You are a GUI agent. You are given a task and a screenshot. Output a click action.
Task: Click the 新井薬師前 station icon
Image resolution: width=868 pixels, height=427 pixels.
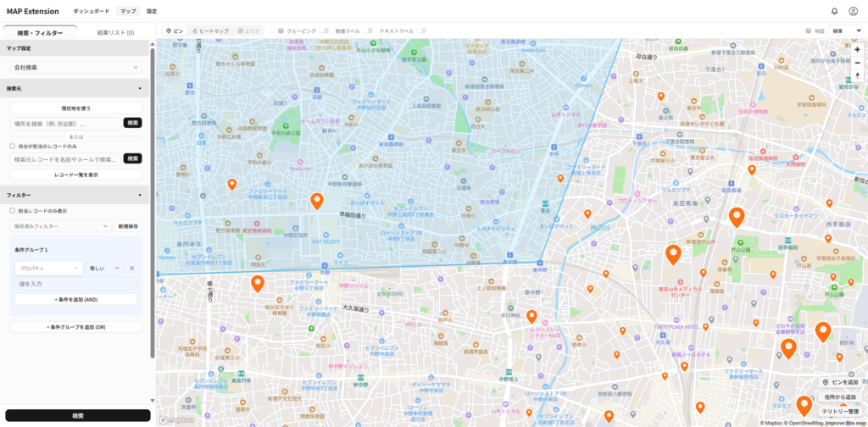tap(391, 136)
